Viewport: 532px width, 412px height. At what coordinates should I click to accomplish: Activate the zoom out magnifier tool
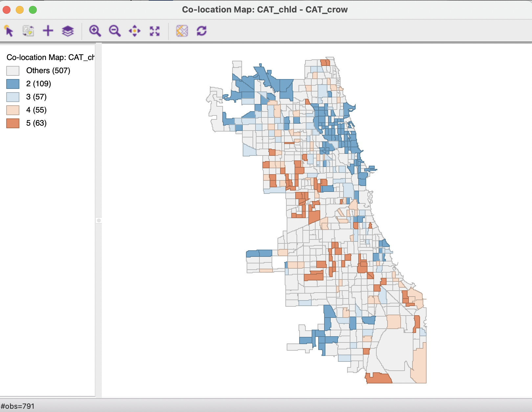tap(115, 31)
